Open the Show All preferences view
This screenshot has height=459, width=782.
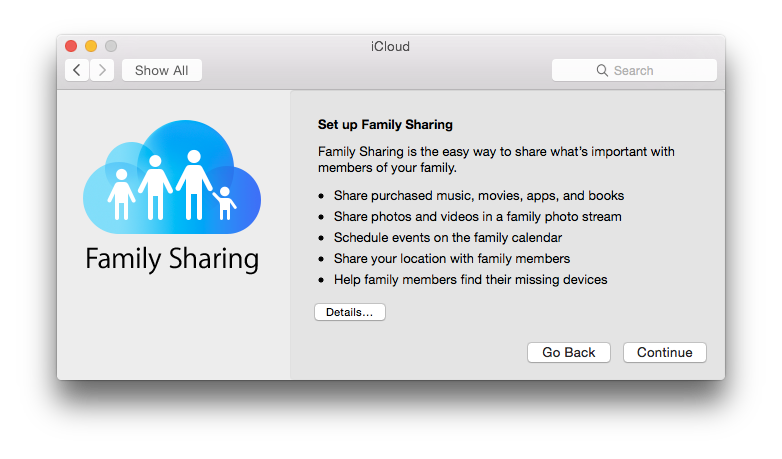[162, 70]
